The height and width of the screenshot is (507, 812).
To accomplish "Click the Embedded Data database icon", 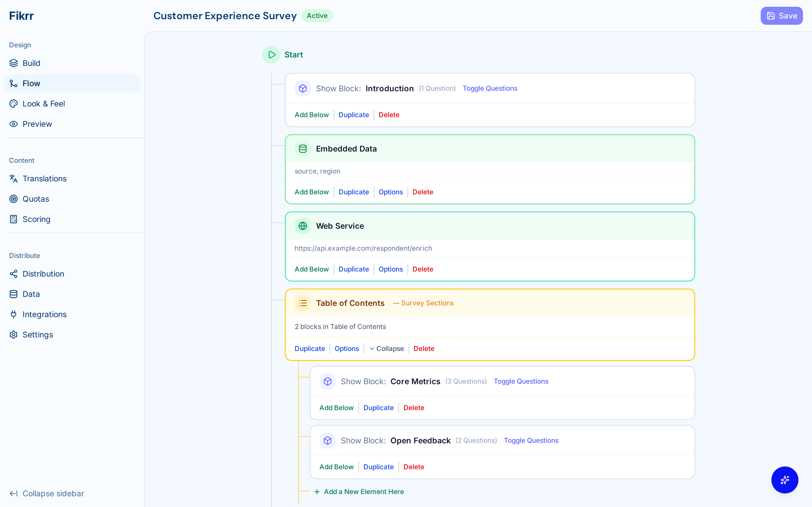I will (303, 148).
